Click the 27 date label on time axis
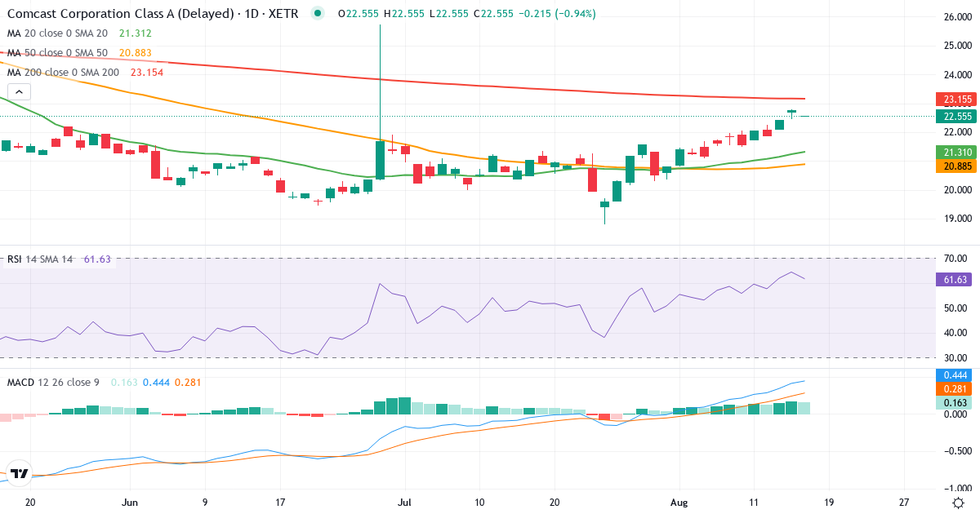The width and height of the screenshot is (980, 514). (904, 503)
